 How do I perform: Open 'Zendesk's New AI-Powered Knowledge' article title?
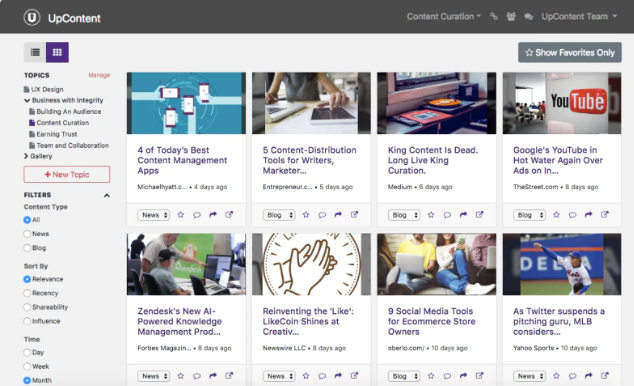180,322
